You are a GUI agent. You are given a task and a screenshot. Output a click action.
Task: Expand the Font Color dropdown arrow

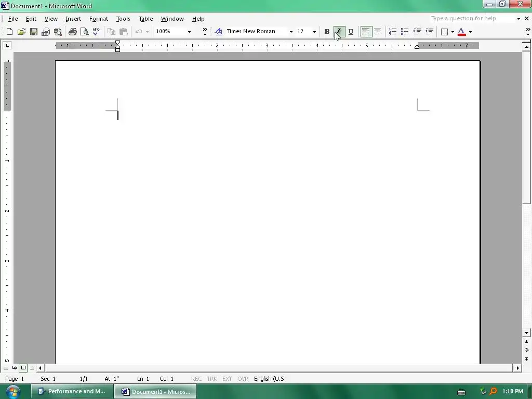click(470, 32)
